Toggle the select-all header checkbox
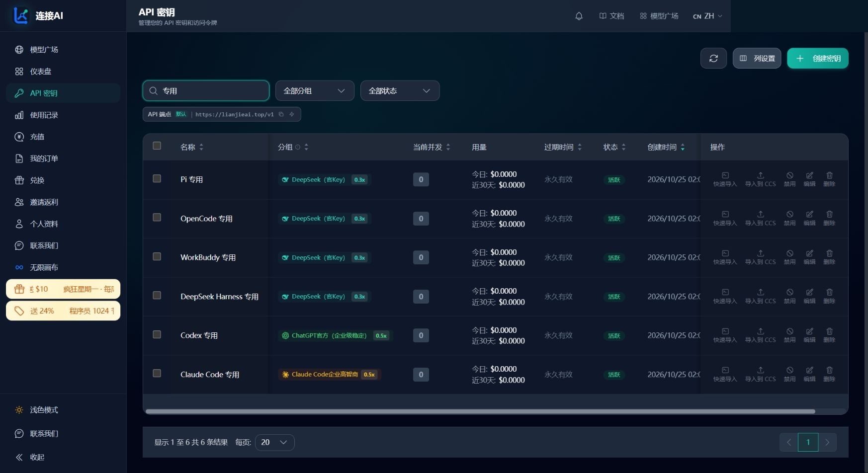The height and width of the screenshot is (473, 868). [x=157, y=146]
